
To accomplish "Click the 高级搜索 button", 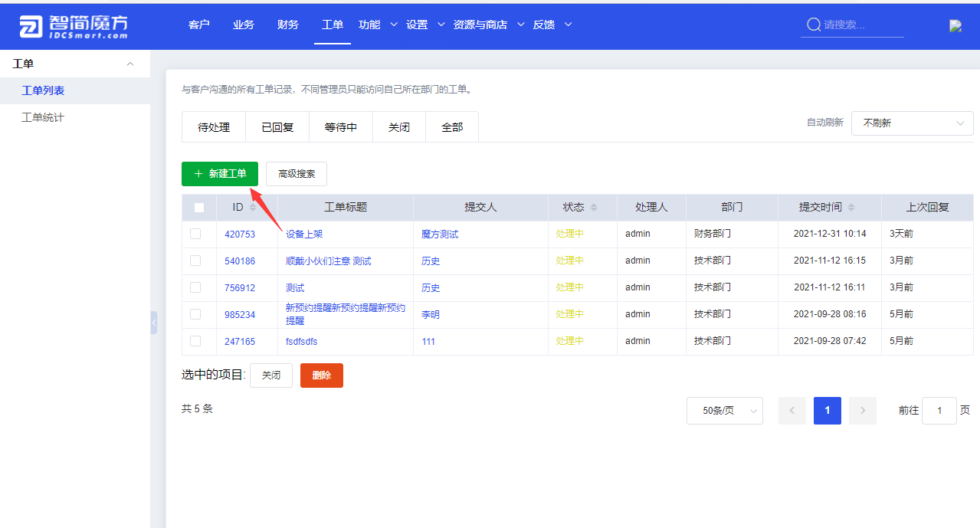I will pyautogui.click(x=297, y=174).
